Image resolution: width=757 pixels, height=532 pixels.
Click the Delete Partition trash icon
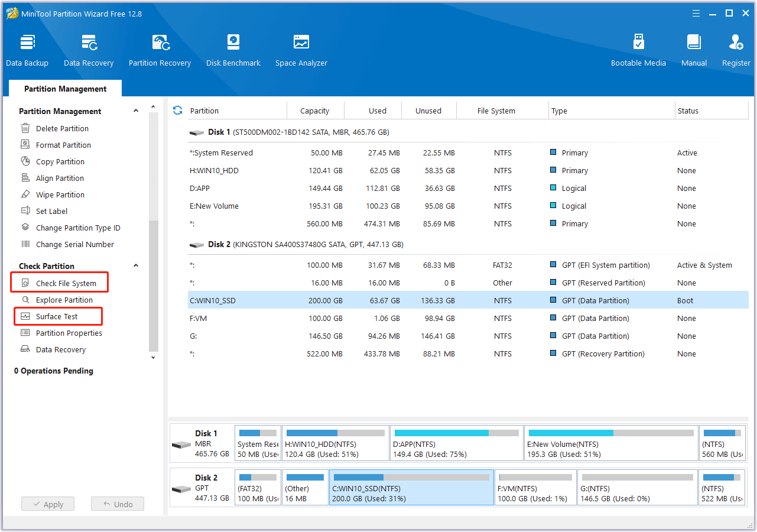25,128
